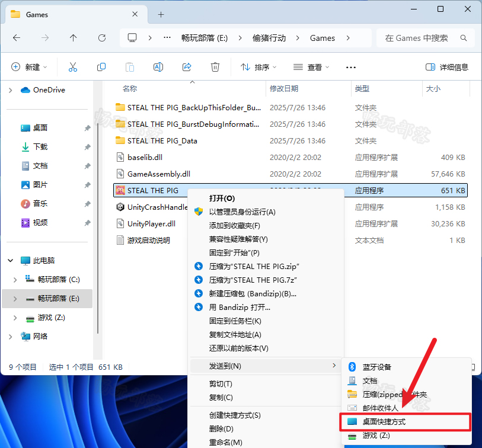Unpin 下载 from quick access
The width and height of the screenshot is (482, 448).
[x=88, y=147]
